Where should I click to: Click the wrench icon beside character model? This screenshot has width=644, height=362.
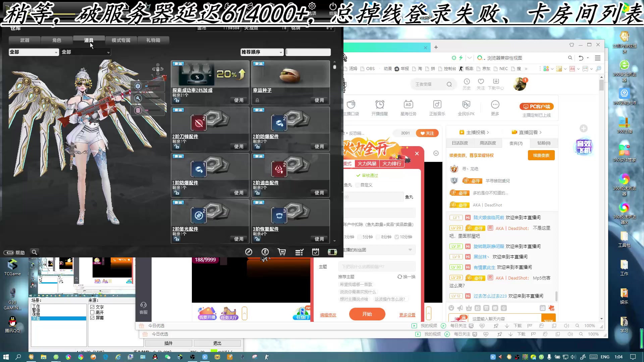(x=138, y=98)
